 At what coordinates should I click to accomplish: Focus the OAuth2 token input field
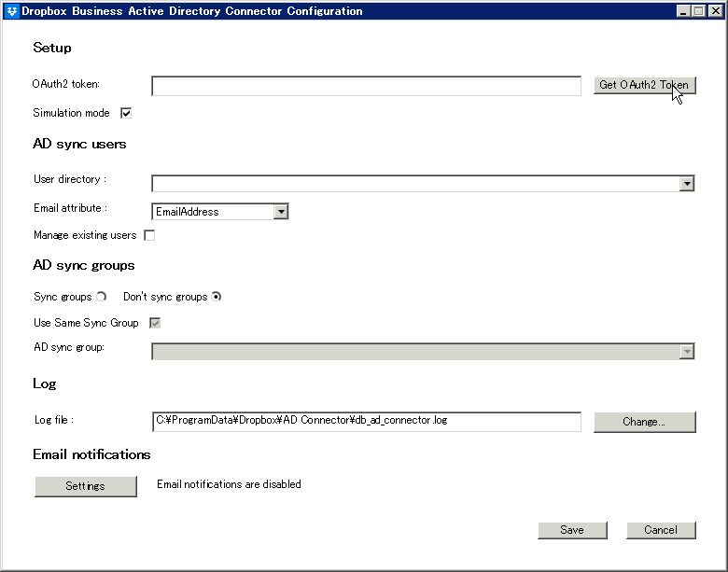(x=366, y=87)
